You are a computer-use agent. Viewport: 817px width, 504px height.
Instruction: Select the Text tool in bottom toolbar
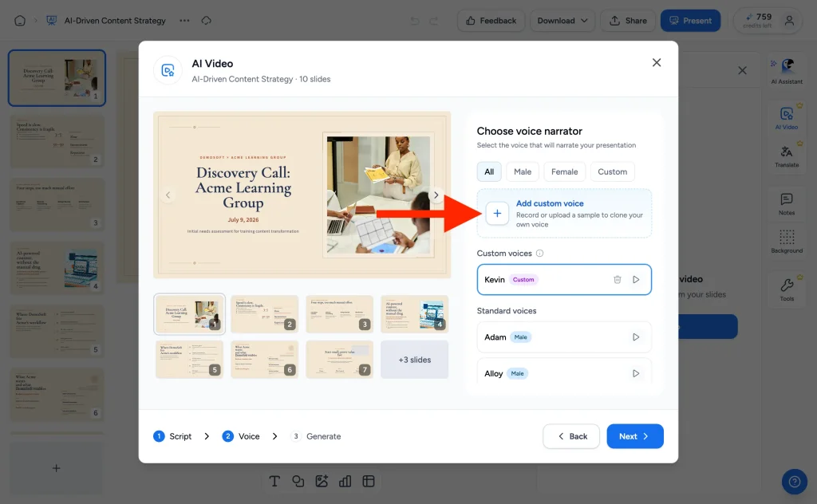click(x=274, y=481)
